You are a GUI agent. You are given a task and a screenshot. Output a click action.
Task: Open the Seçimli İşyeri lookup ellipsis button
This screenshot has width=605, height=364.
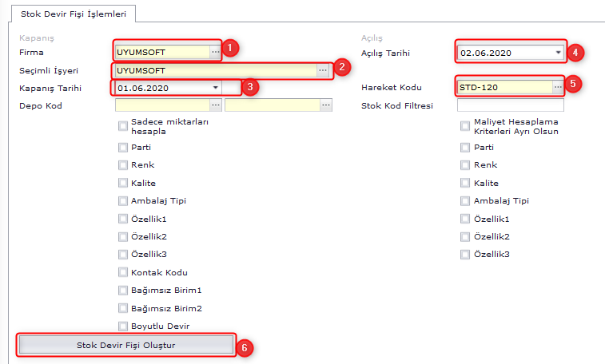(x=323, y=70)
